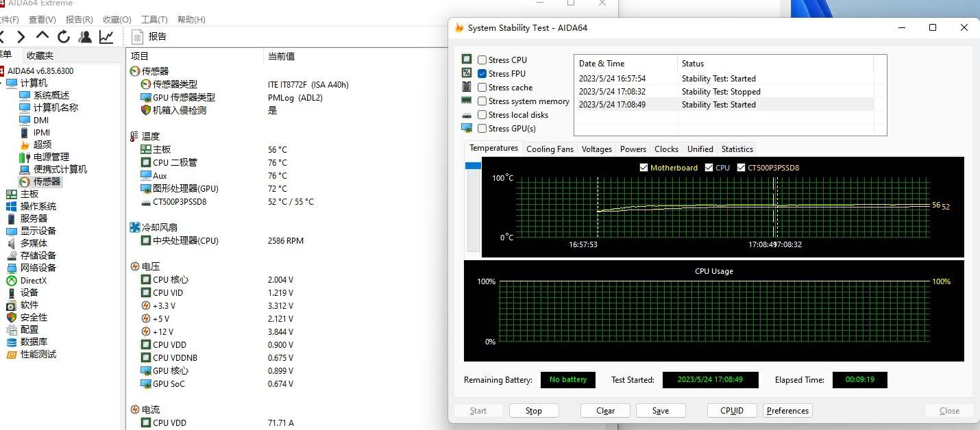Viewport: 980px width, 430px height.
Task: Switch to the Unified tab
Action: click(700, 149)
